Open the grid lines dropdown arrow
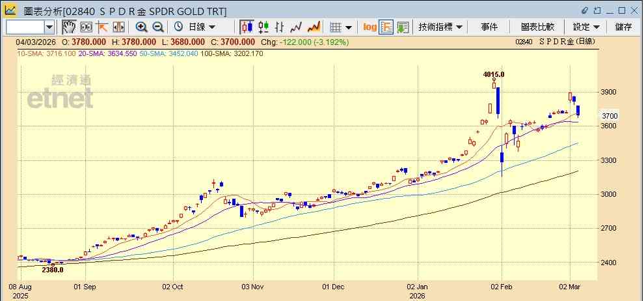Viewport: 644px width, 301px height. tap(349, 27)
